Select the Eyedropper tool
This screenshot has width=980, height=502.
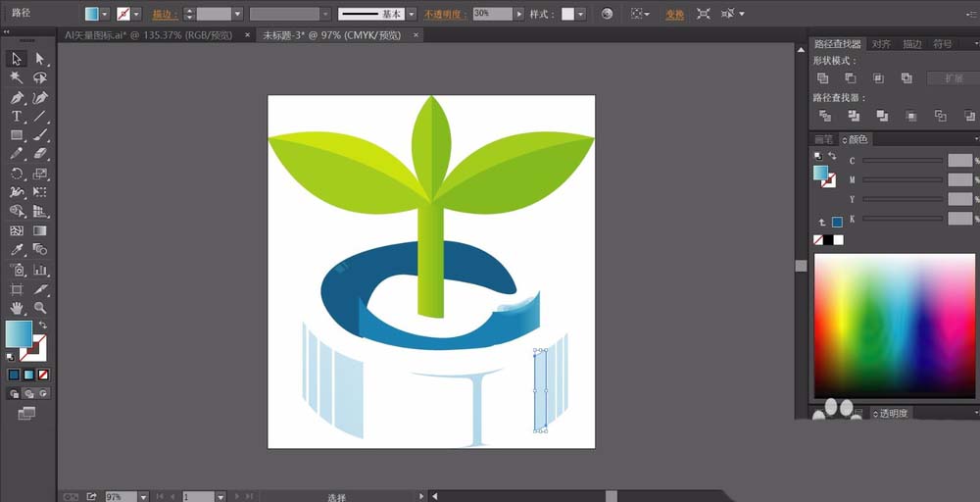pos(17,249)
